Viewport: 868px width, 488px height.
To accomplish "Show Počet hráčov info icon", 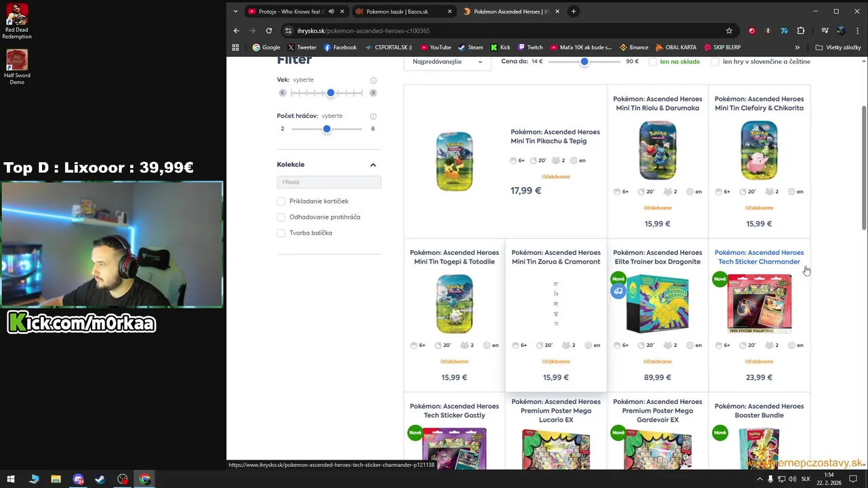I will point(373,116).
